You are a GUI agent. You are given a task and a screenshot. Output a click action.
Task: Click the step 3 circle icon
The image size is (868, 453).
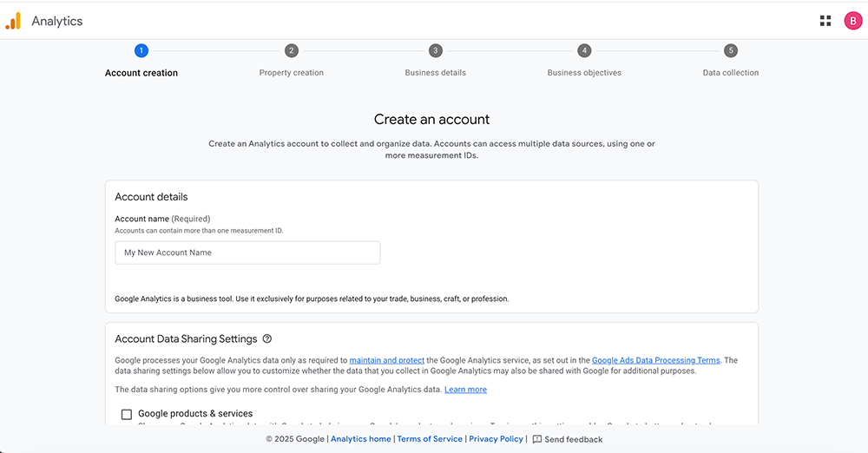(435, 50)
